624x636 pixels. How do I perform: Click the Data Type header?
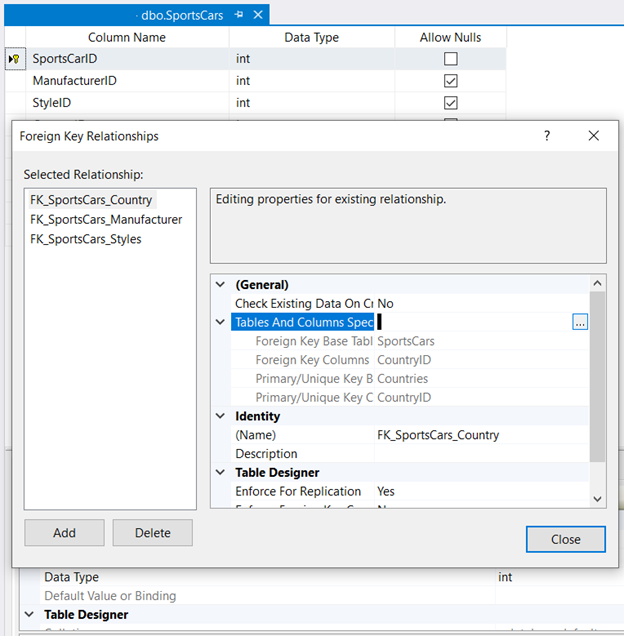311,37
